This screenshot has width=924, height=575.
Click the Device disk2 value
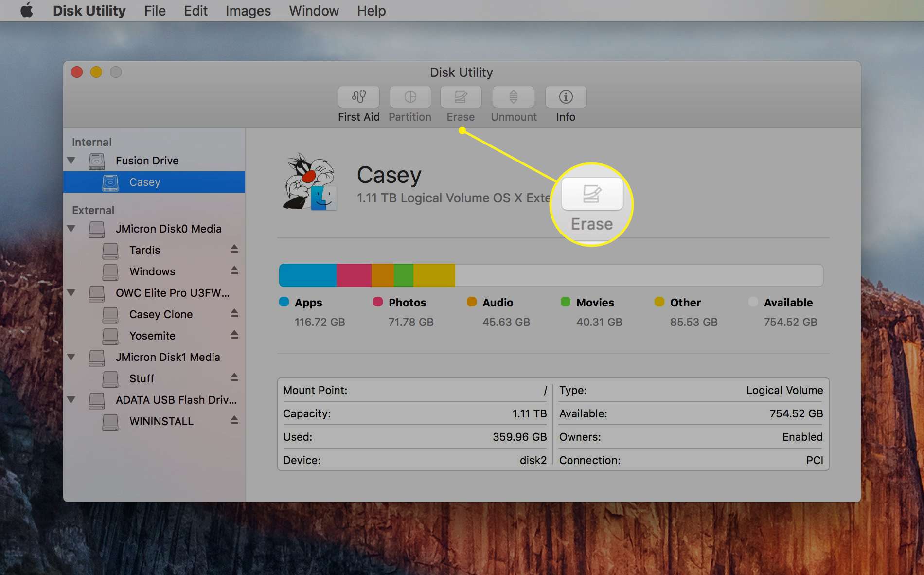click(x=533, y=460)
